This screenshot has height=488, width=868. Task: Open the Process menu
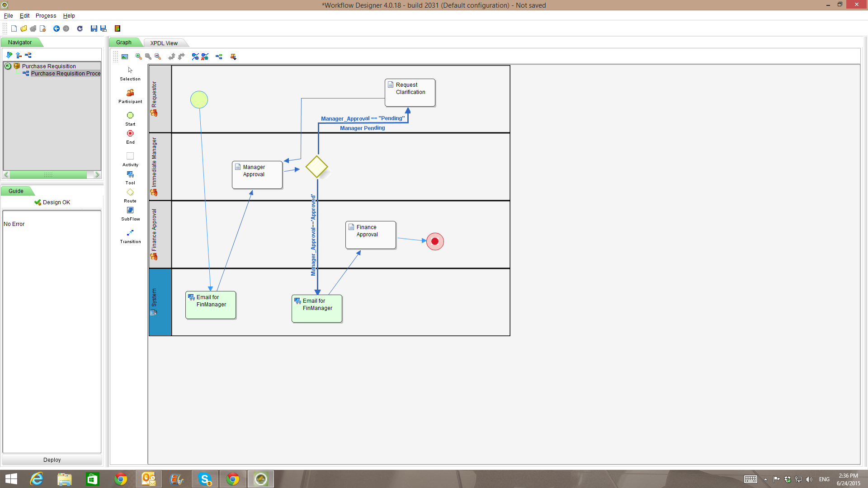pyautogui.click(x=46, y=15)
